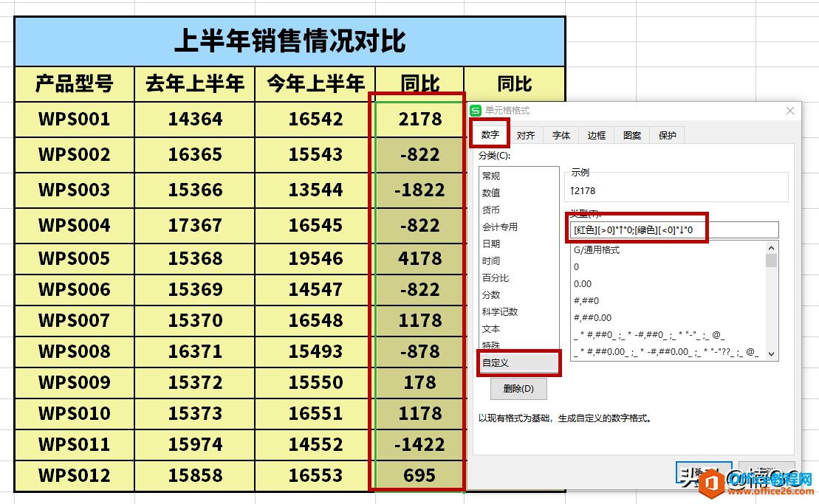The image size is (819, 504).
Task: Select 科学记数 category
Action: (518, 311)
